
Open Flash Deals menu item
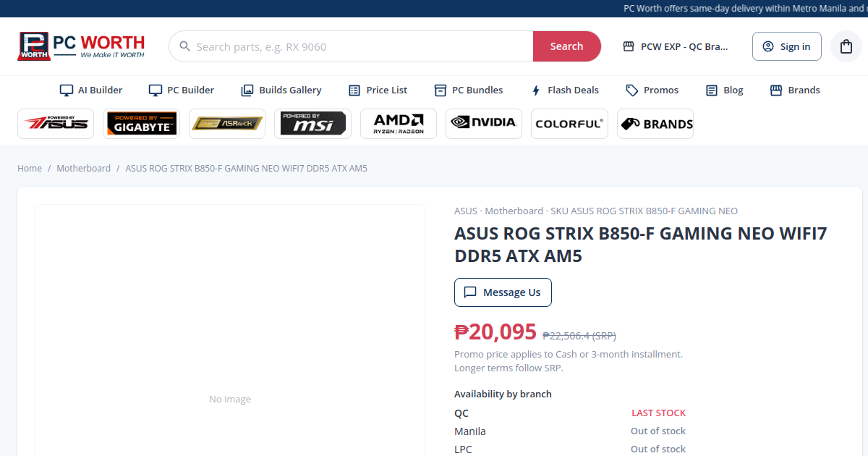(565, 90)
